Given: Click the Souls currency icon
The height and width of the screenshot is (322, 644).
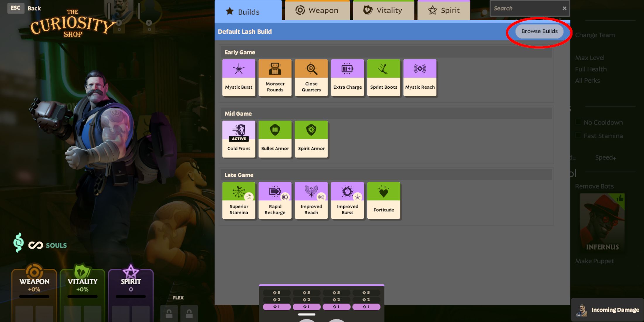Looking at the screenshot, I should click(x=18, y=244).
